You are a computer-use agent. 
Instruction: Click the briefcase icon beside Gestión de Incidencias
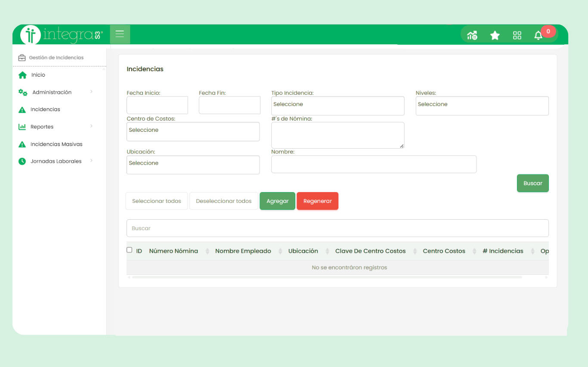click(22, 58)
